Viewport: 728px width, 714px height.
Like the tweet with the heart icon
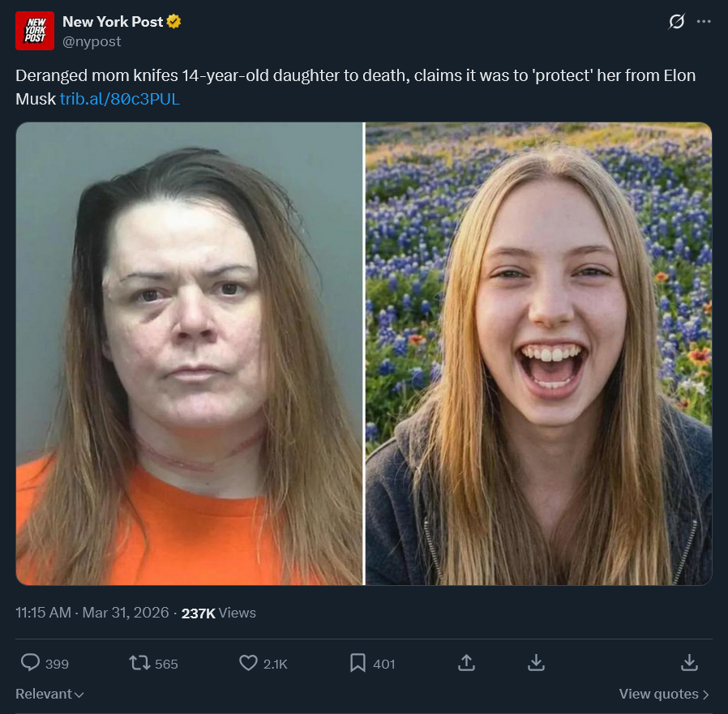(x=248, y=662)
